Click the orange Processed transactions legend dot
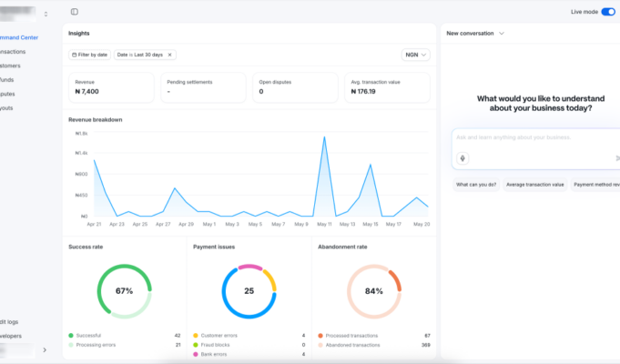The image size is (620, 364). [320, 336]
